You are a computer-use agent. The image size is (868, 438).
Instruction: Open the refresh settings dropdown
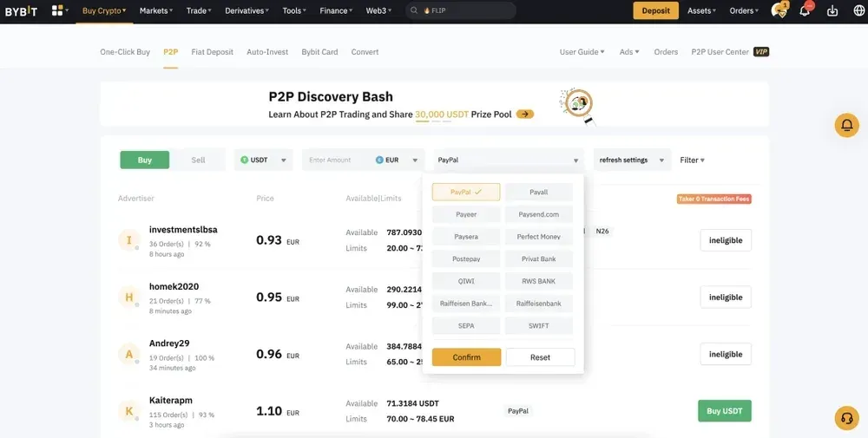click(632, 160)
